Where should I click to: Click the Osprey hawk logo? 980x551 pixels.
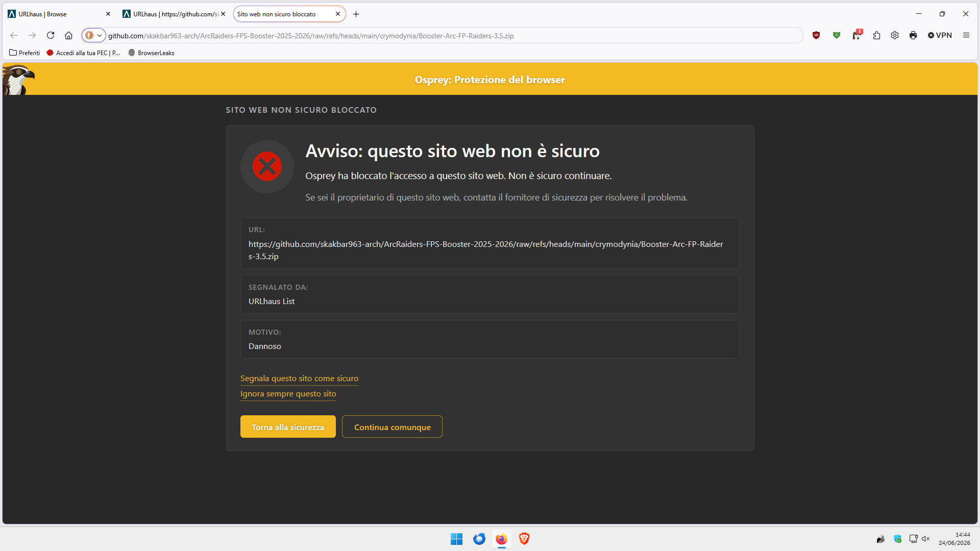[18, 80]
